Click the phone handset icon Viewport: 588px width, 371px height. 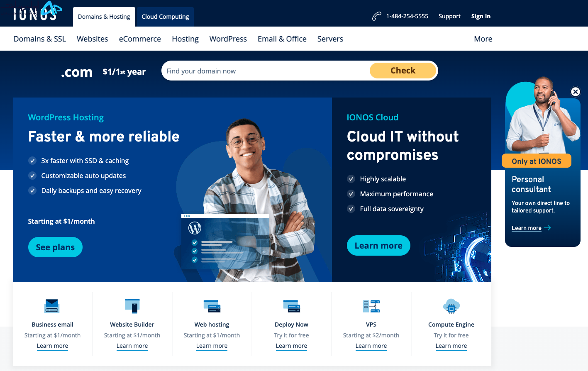(376, 16)
